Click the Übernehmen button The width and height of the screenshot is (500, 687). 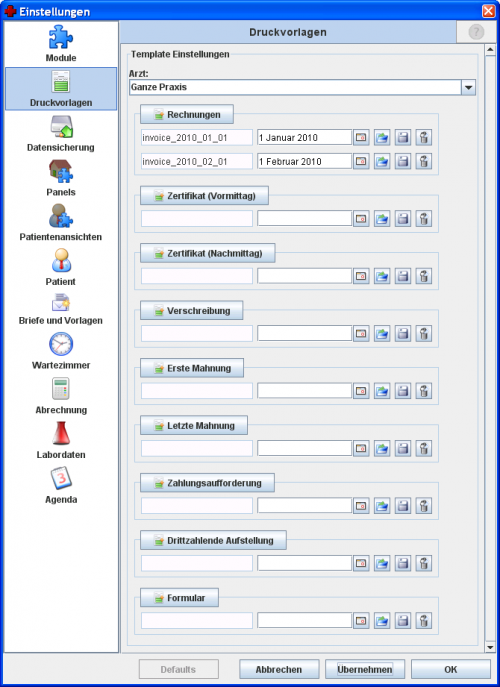click(365, 669)
